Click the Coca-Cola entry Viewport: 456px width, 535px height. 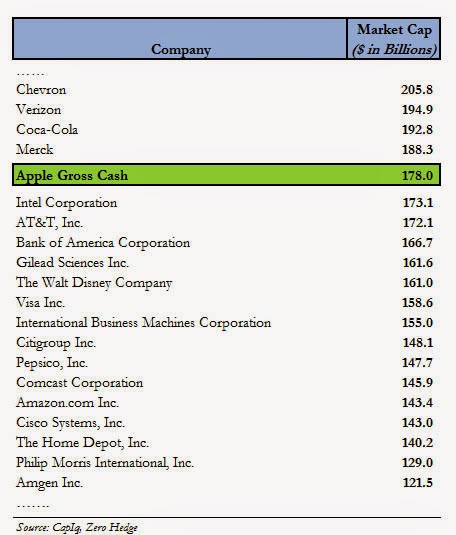(x=47, y=129)
